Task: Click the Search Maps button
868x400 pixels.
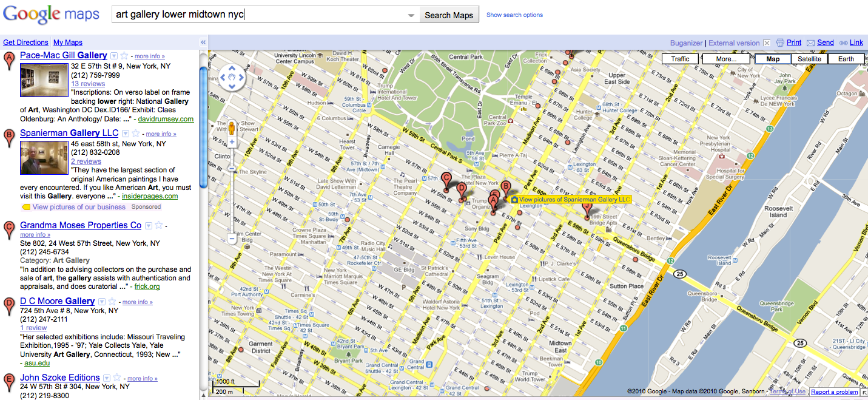Action: click(449, 15)
